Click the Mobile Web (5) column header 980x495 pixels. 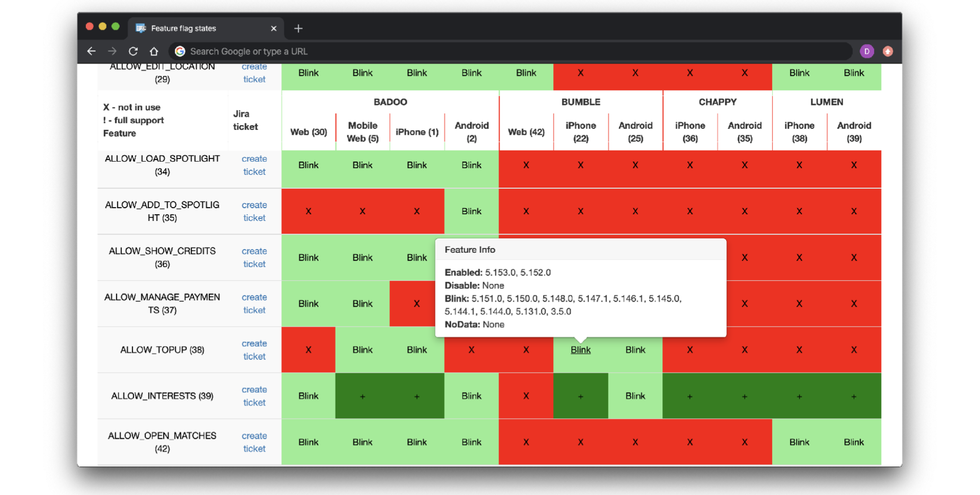click(x=363, y=132)
